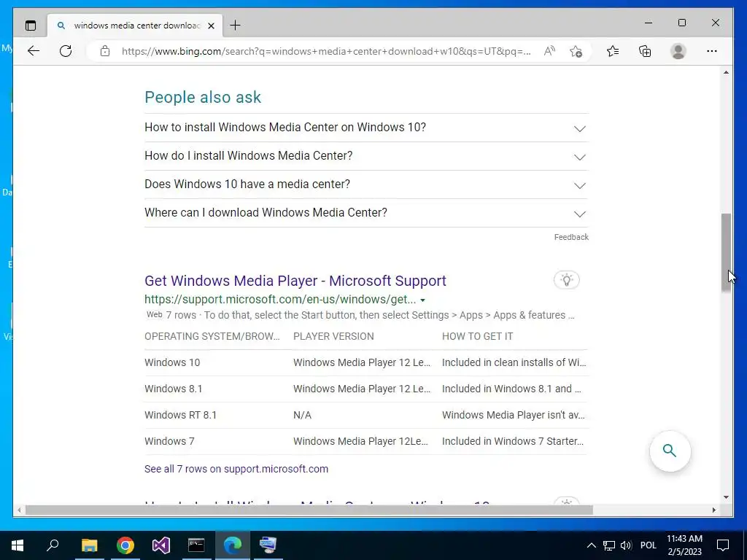Expand Does Windows 10 have a media center
Viewport: 747px width, 560px height.
coord(366,184)
